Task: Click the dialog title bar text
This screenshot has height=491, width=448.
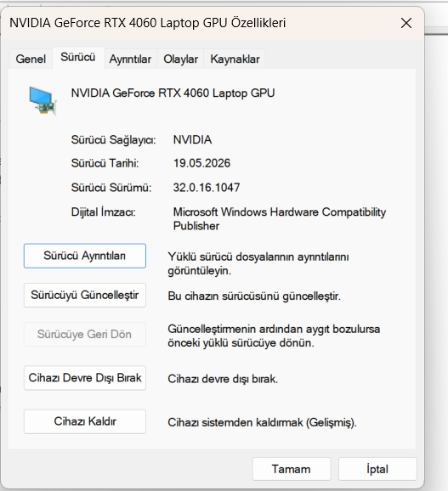Action: click(x=148, y=23)
